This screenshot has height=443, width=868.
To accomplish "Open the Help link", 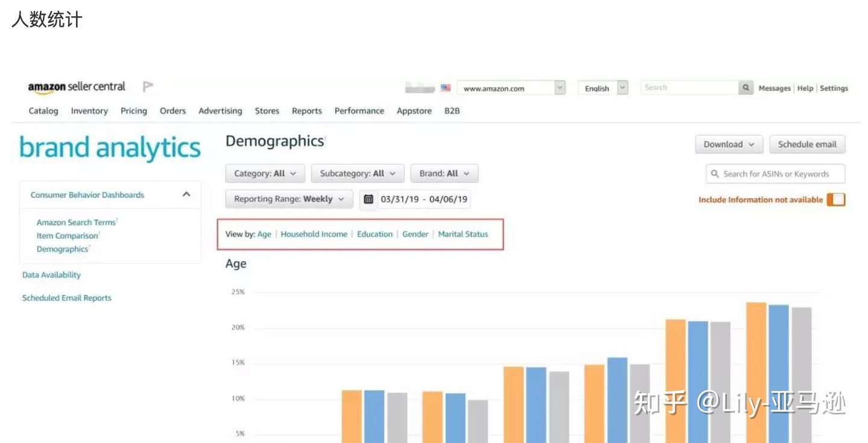I will click(805, 88).
